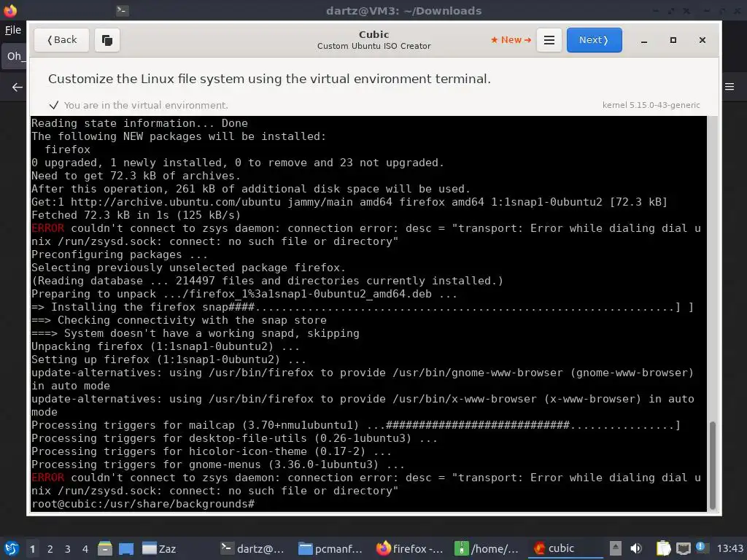Click the orange New release link
Image resolution: width=747 pixels, height=560 pixels.
(511, 40)
